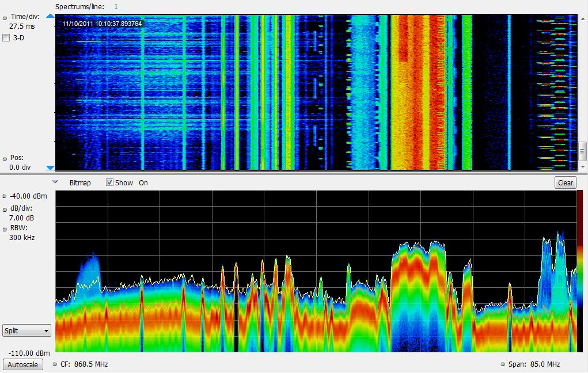Enable the 3-D spectrogram checkbox
This screenshot has height=373, width=588.
coord(6,38)
